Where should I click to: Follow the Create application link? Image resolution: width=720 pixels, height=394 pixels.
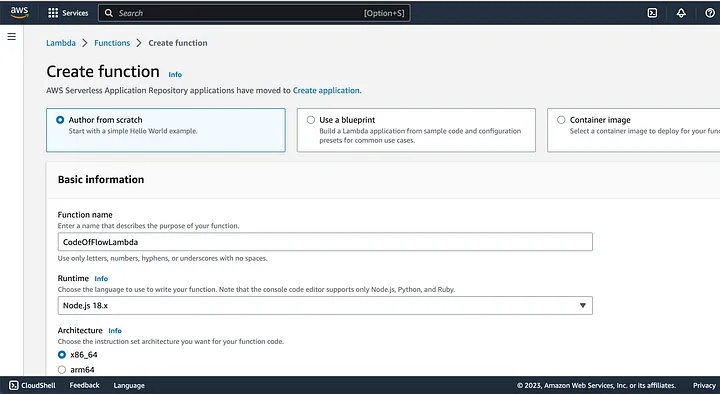(x=326, y=90)
